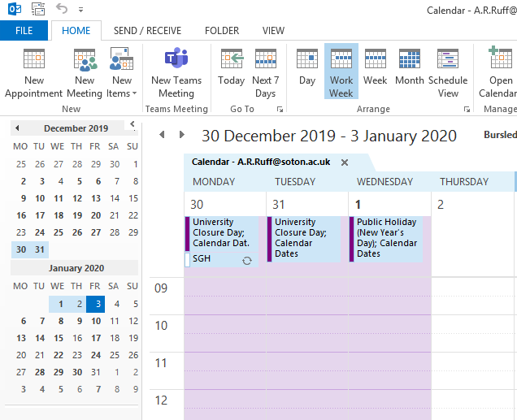The image size is (517, 420).
Task: Click the New Appointment icon
Action: 34,62
